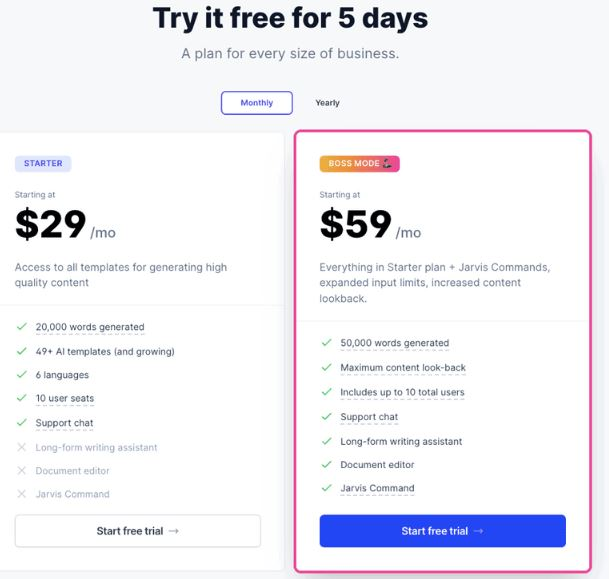This screenshot has height=579, width=609.
Task: Switch billing to the Monthly tab
Action: (x=256, y=103)
